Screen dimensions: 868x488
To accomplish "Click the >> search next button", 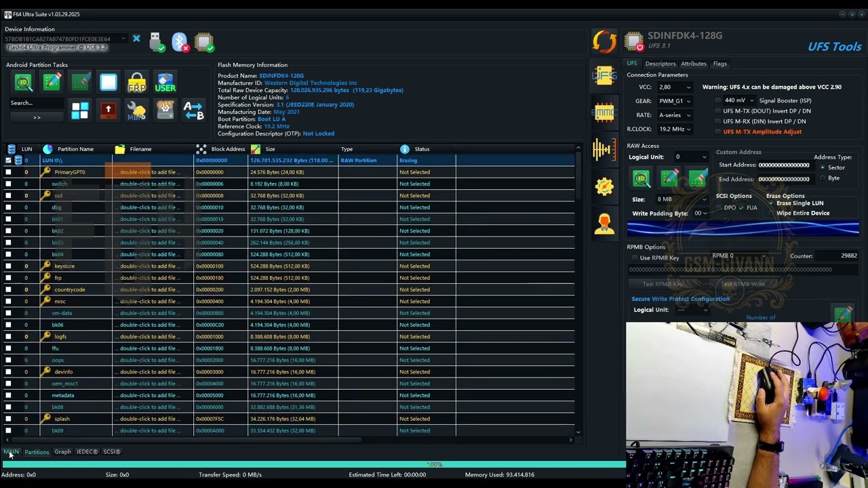I will [37, 118].
